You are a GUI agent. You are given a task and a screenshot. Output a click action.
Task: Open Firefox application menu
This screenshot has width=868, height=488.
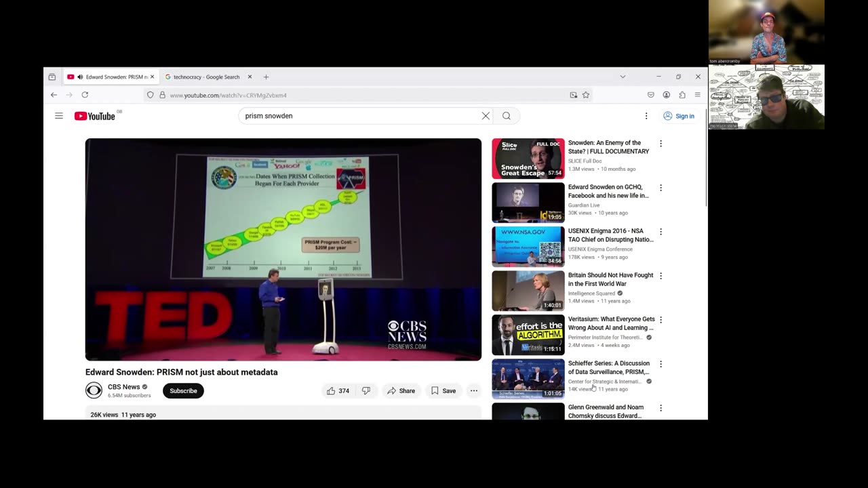point(697,95)
